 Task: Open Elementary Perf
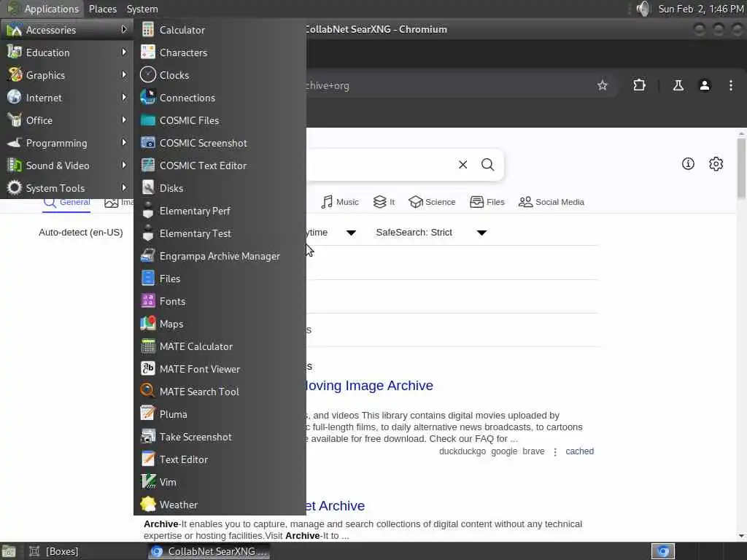(x=220, y=211)
